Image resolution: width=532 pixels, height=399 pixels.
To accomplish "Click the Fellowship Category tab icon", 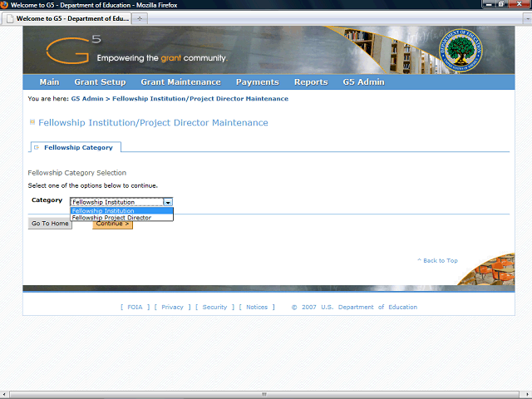I will [37, 148].
